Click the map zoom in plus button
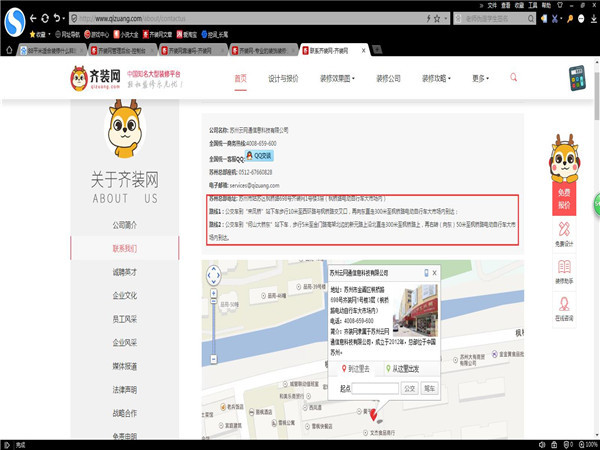 point(214,293)
